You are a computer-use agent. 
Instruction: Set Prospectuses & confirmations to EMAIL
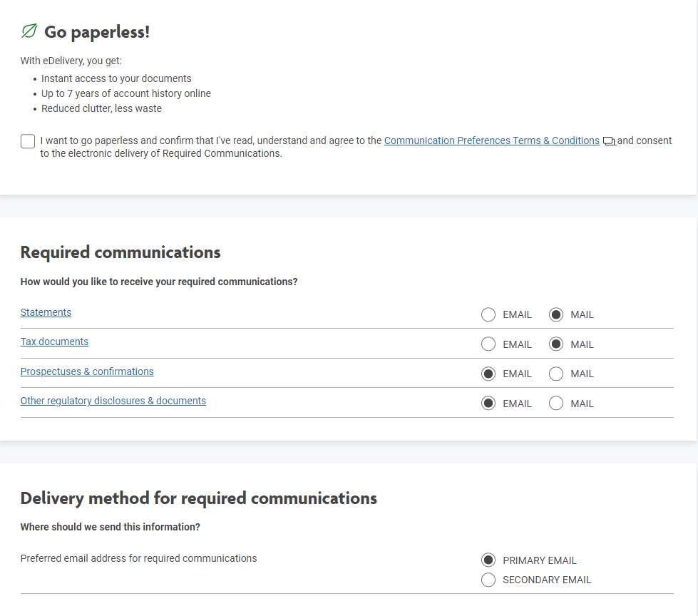[488, 374]
